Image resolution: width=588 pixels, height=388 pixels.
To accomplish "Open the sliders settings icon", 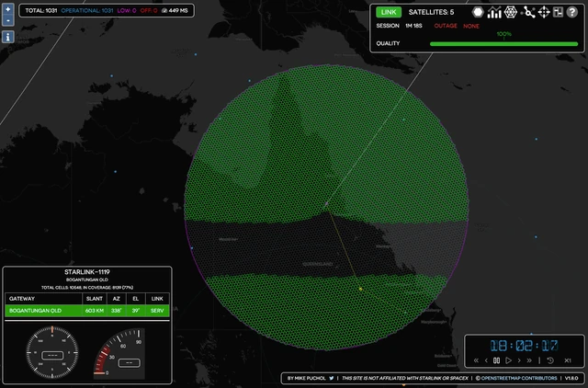I will (x=558, y=12).
